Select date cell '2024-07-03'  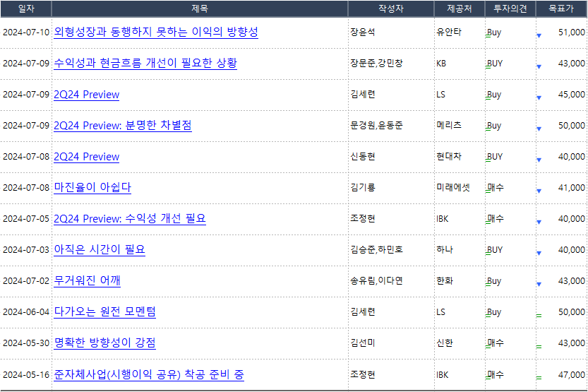pyautogui.click(x=26, y=250)
